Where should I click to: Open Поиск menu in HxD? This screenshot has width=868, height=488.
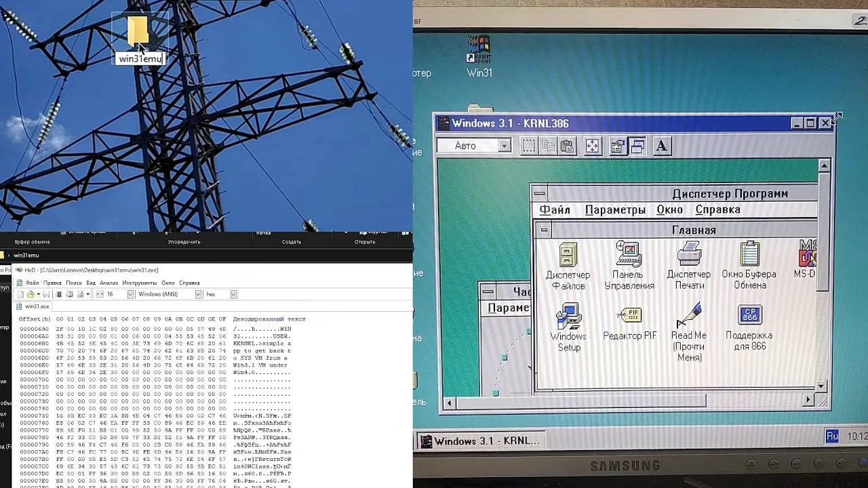(x=74, y=283)
